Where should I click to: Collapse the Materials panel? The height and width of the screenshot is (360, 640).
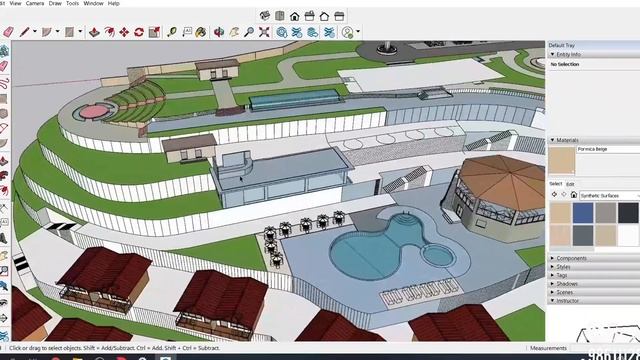(553, 140)
